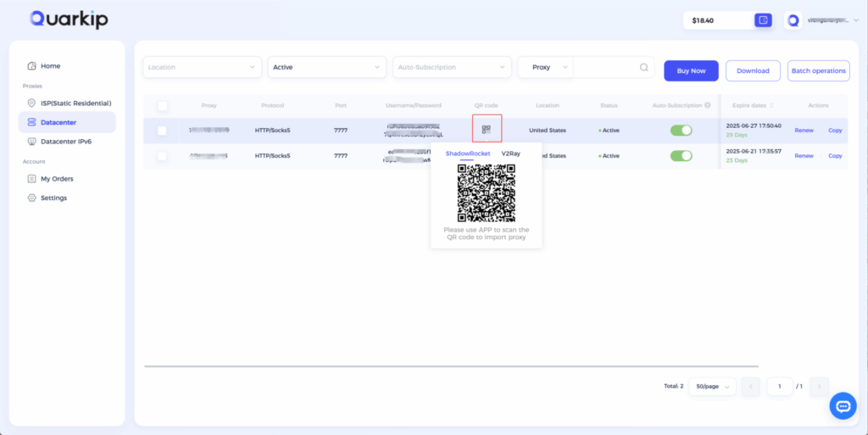Viewport: 868px width, 435px height.
Task: Click the second row Active status
Action: [x=609, y=156]
